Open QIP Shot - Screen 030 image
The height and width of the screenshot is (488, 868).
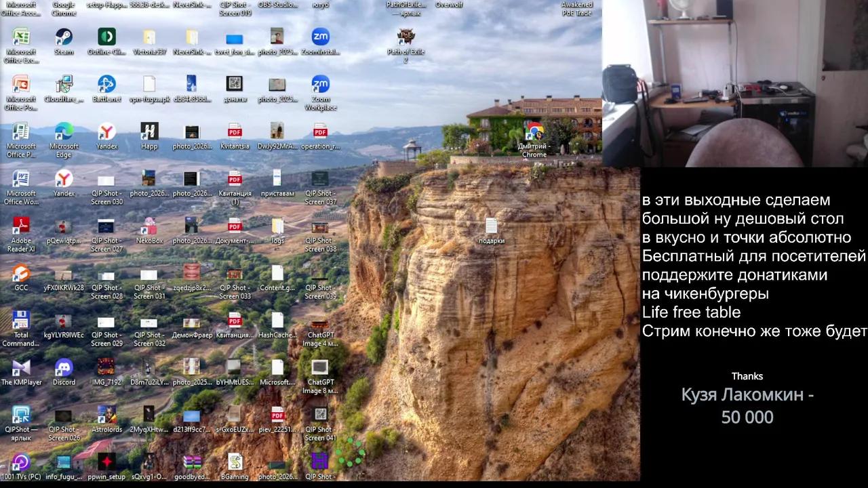tap(106, 188)
